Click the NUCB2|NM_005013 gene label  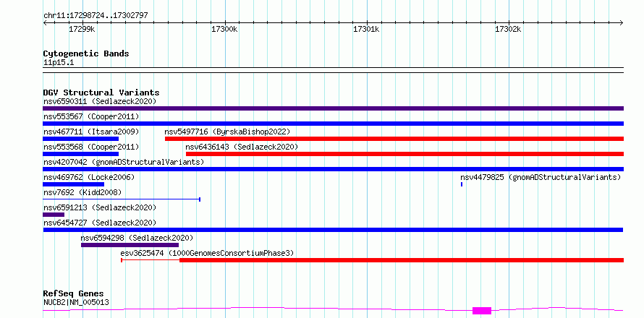[76, 303]
